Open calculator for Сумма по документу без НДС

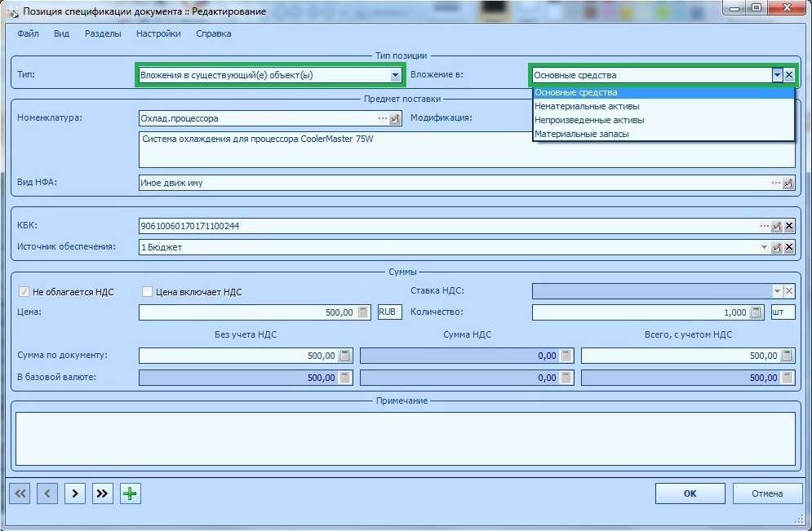tap(345, 356)
